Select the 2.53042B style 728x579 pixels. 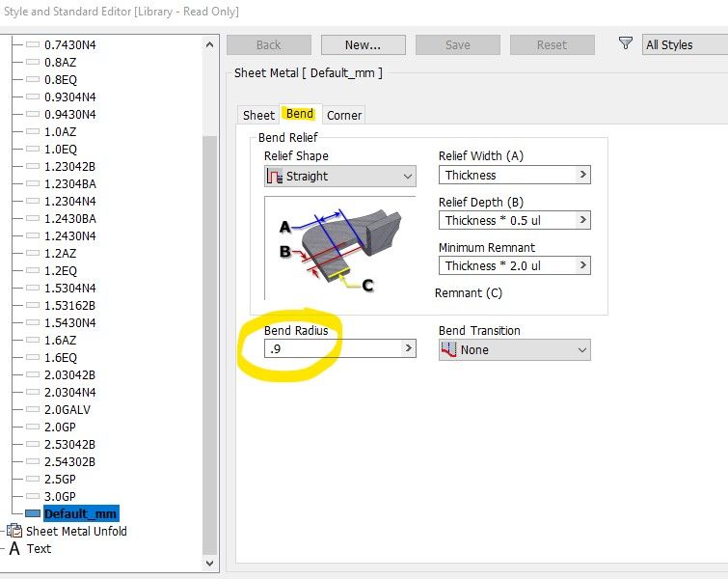[69, 444]
